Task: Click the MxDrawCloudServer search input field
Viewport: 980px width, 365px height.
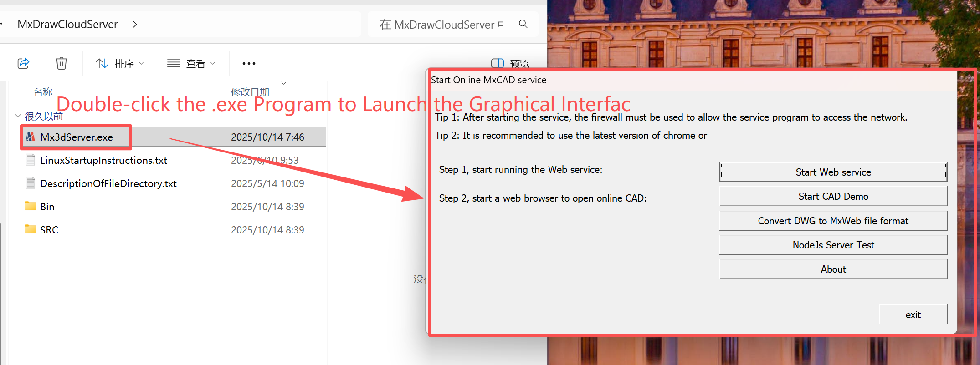Action: 442,25
